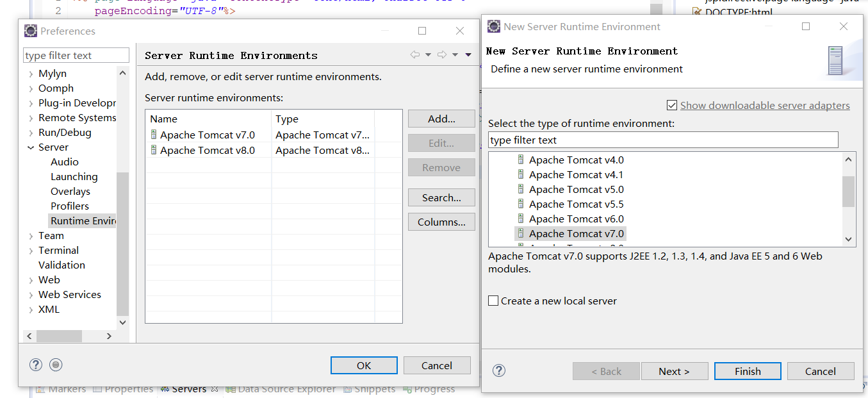This screenshot has width=868, height=398.
Task: Switch to the Servers tab behind dialogs
Action: point(189,389)
